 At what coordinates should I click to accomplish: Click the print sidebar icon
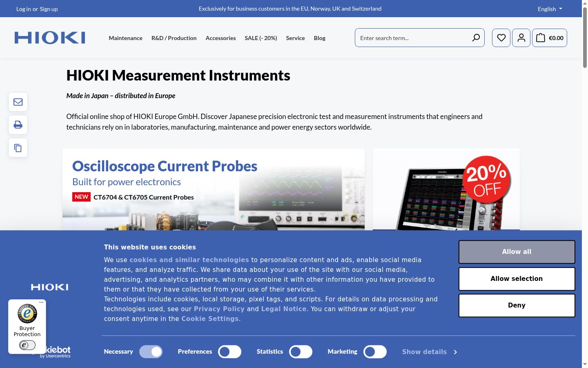[18, 125]
